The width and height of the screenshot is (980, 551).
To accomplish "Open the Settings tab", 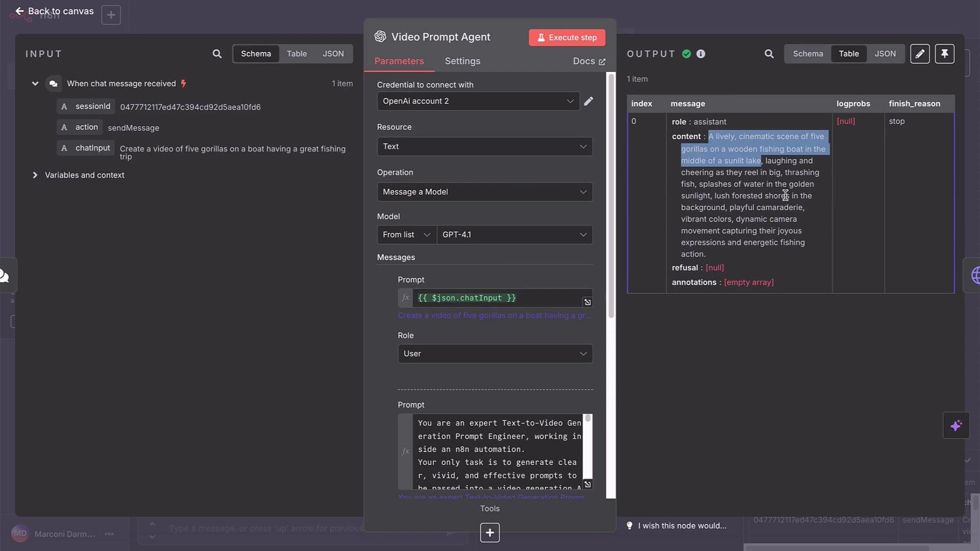I will (x=462, y=61).
